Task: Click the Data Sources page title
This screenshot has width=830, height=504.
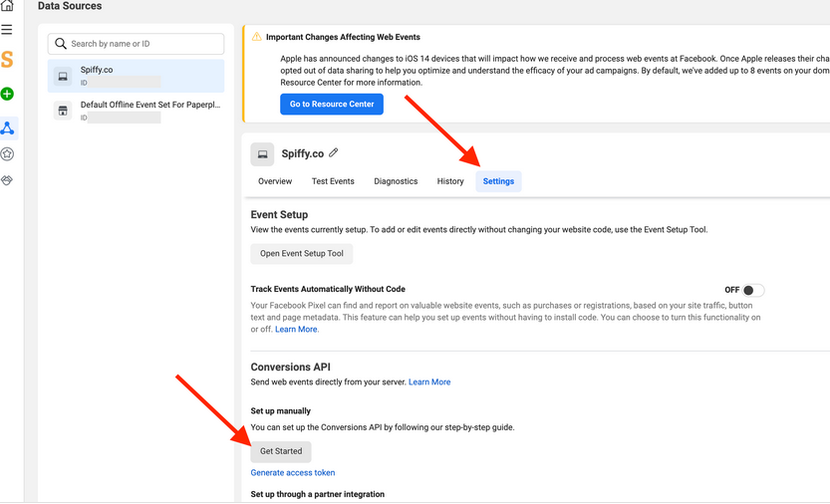Action: tap(70, 6)
